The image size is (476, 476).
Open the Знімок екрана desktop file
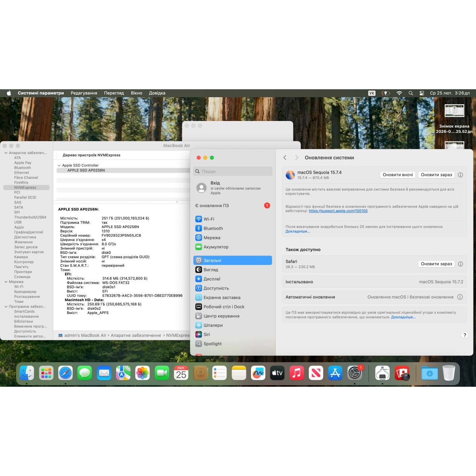(454, 119)
